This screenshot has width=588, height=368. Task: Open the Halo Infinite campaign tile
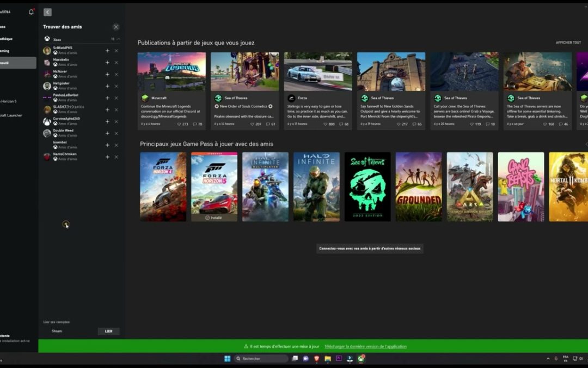click(316, 186)
